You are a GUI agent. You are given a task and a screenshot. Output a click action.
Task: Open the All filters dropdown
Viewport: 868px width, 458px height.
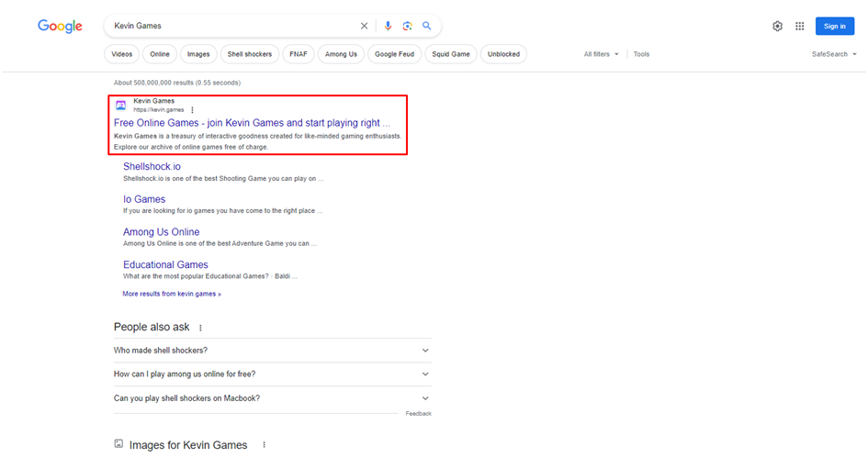602,54
